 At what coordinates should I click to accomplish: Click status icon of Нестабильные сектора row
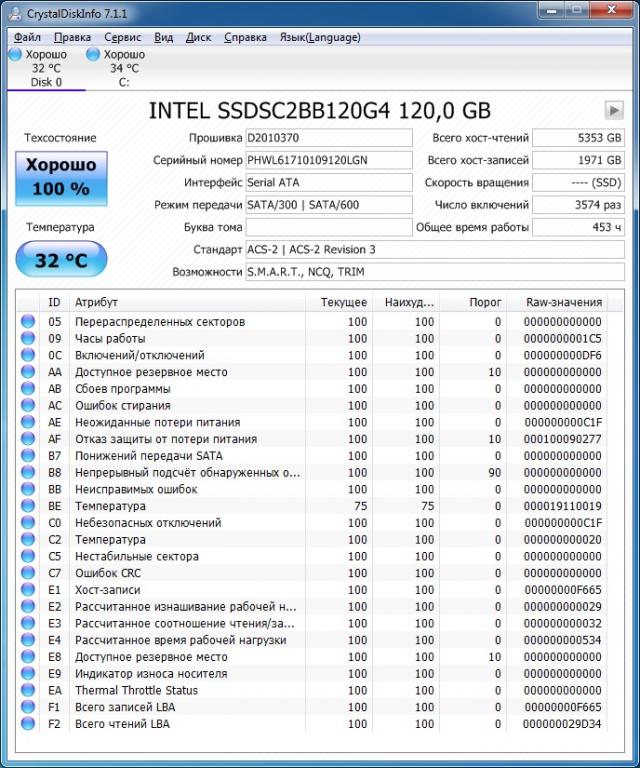point(28,556)
